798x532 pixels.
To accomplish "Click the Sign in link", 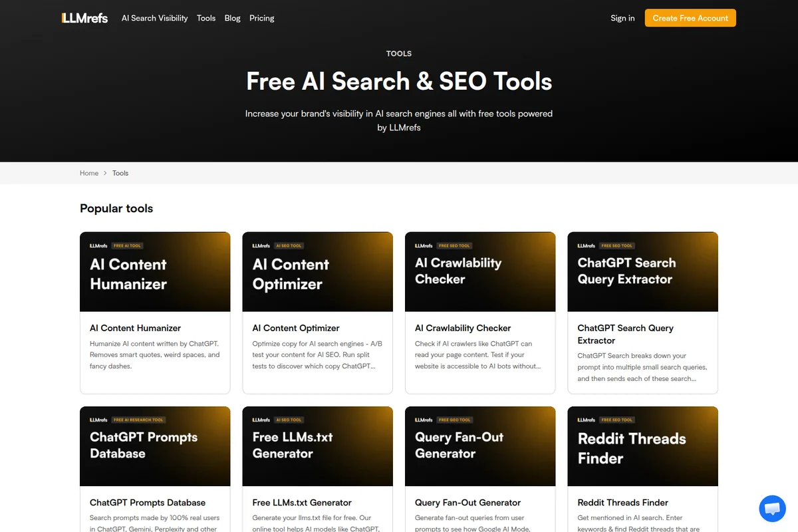I will pyautogui.click(x=622, y=18).
